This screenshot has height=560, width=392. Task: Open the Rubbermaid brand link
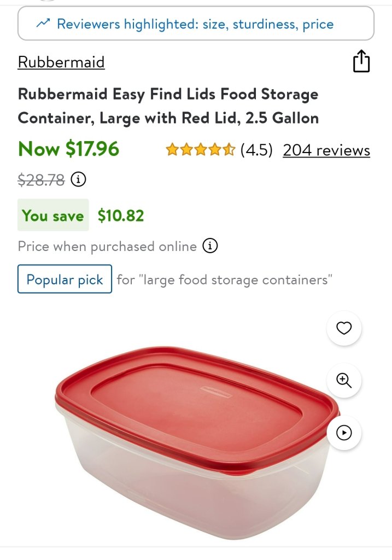[x=61, y=62]
